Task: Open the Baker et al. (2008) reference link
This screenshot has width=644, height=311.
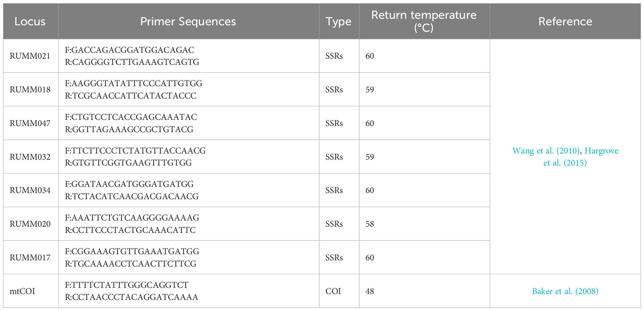Action: click(x=565, y=291)
